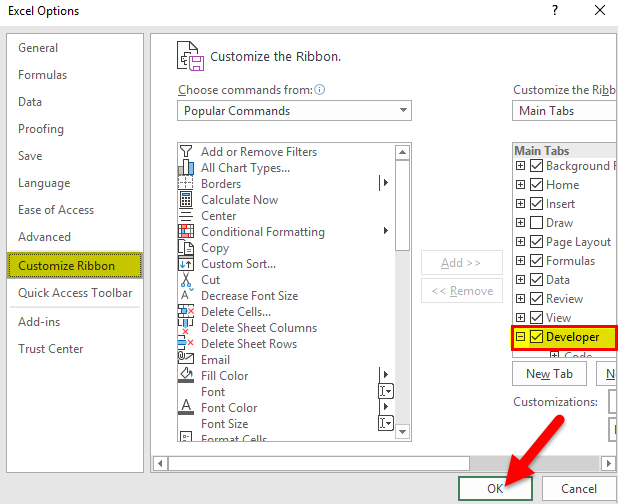Uncheck the Insert tab checkbox
618x504 pixels.
tap(536, 203)
